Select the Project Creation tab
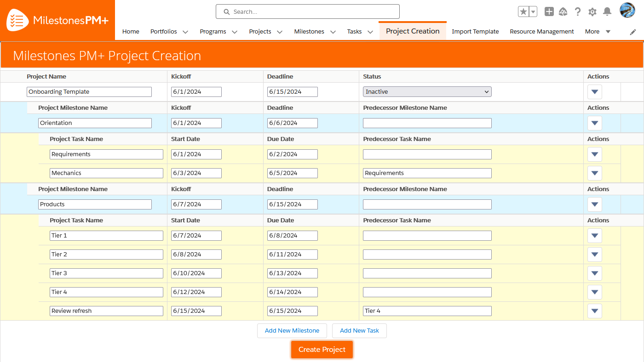This screenshot has height=362, width=644. pyautogui.click(x=413, y=31)
